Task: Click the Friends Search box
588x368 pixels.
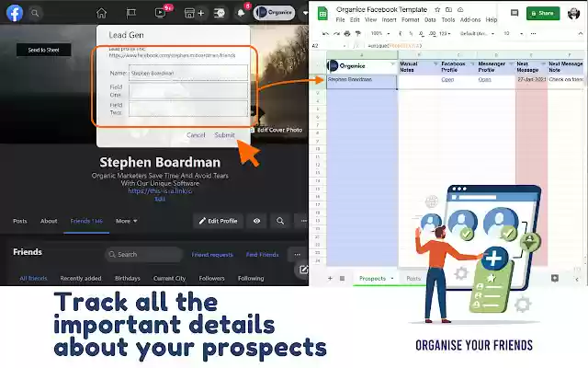Action: 143,255
